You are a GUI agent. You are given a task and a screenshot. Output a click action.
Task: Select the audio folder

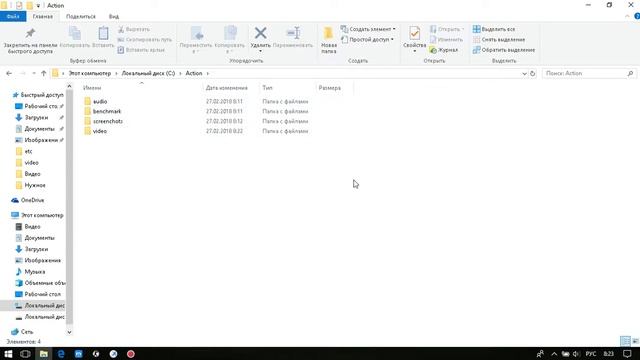coord(100,101)
